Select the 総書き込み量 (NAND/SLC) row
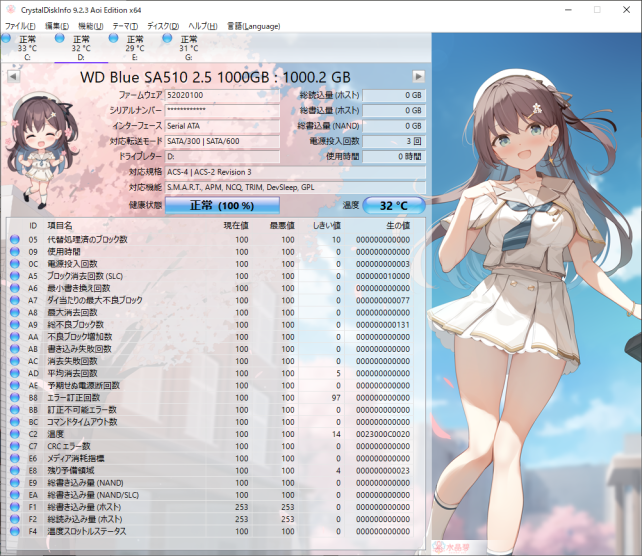Viewport: 642px width, 556px height. pyautogui.click(x=211, y=495)
